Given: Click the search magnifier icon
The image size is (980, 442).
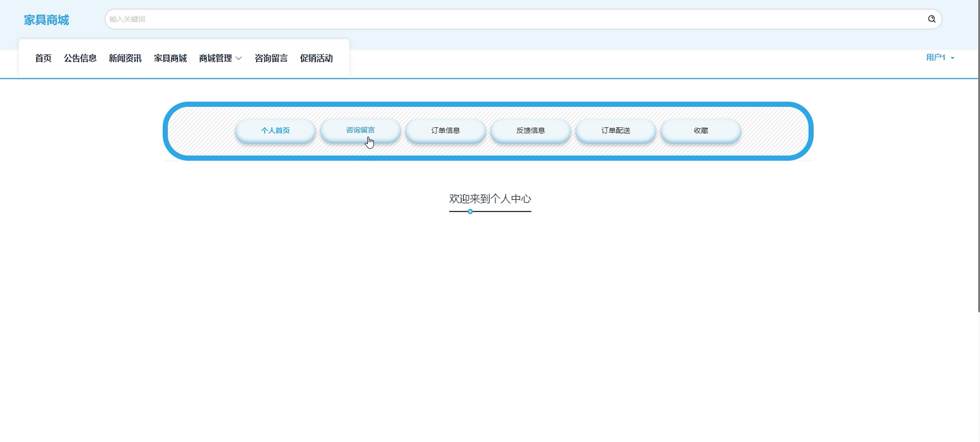Looking at the screenshot, I should 931,19.
